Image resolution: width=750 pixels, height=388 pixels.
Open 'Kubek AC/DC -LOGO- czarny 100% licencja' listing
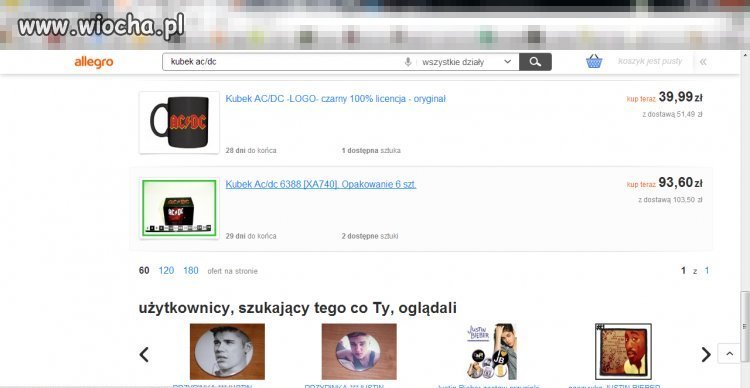[x=335, y=99]
